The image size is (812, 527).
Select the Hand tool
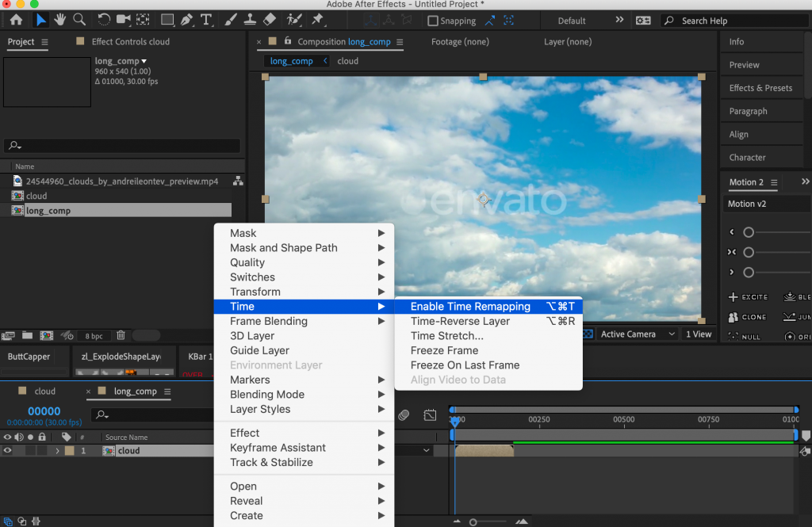tap(60, 20)
